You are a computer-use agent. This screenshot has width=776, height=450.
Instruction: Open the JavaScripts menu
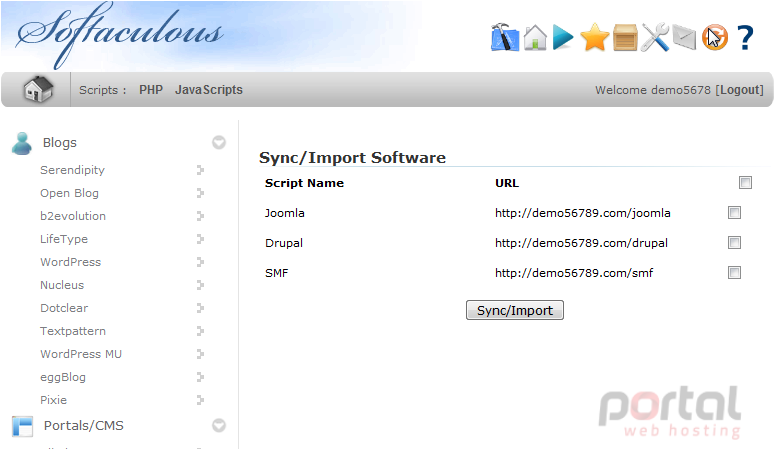pyautogui.click(x=209, y=90)
